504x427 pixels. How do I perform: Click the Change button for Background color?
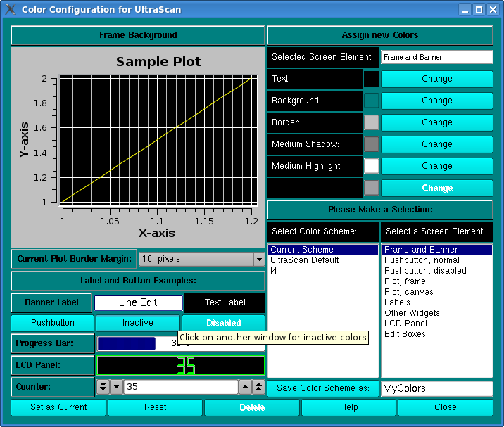click(x=437, y=101)
